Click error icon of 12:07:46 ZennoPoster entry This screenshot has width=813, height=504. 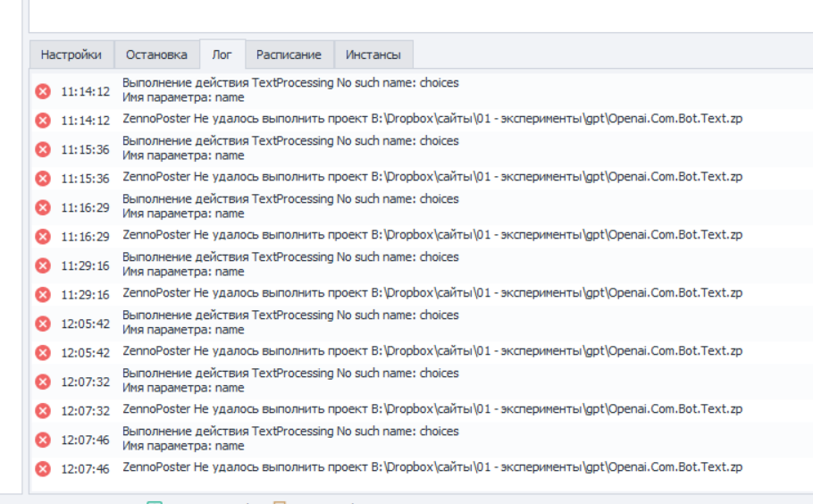pyautogui.click(x=43, y=468)
